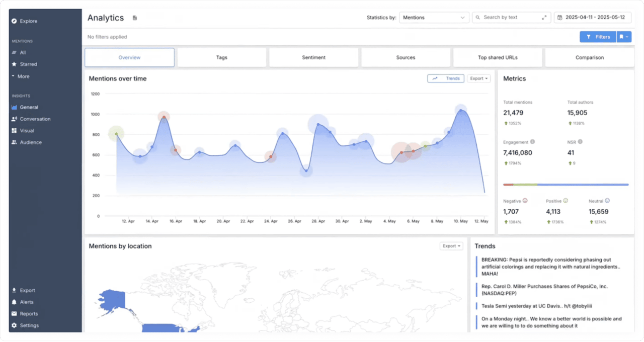Screen dimensions: 644x342
Task: Click the Explore compass icon in sidebar
Action: coord(14,21)
